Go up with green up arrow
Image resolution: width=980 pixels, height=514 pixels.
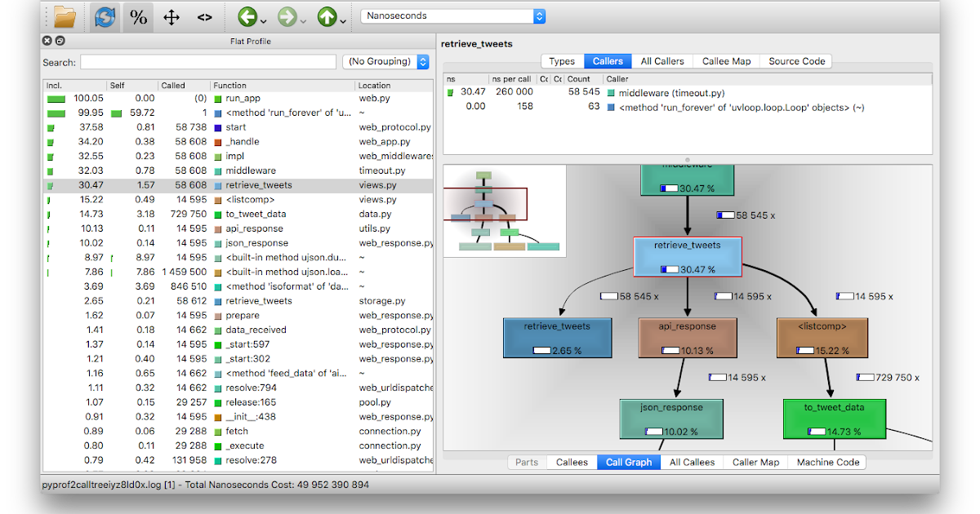point(327,16)
